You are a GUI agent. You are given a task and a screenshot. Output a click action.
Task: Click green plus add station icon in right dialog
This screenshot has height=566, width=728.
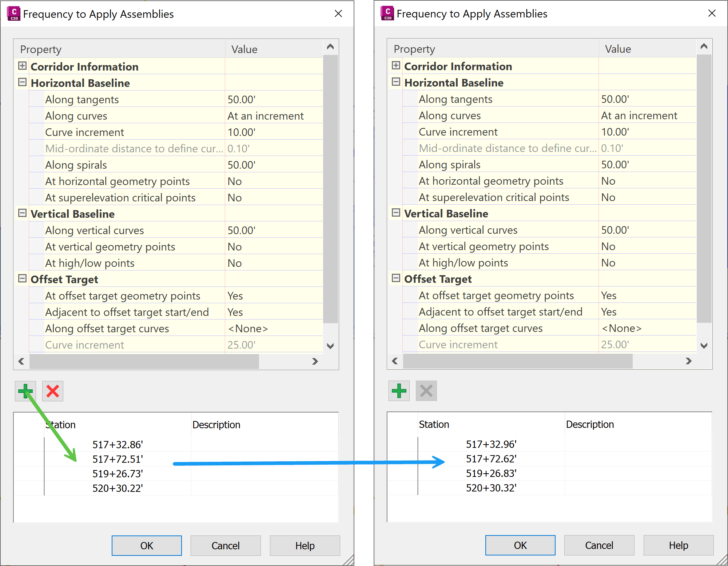399,391
